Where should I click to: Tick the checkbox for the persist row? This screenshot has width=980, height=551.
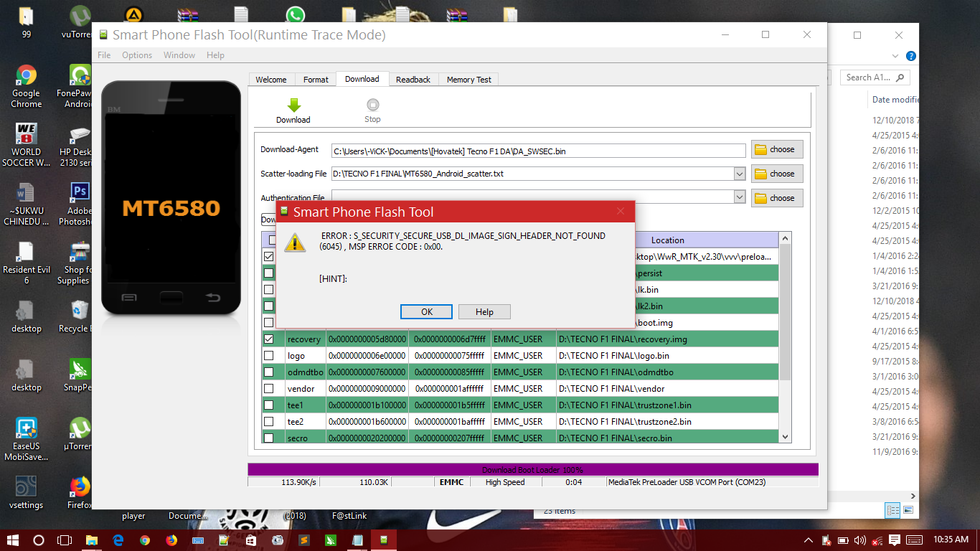269,273
